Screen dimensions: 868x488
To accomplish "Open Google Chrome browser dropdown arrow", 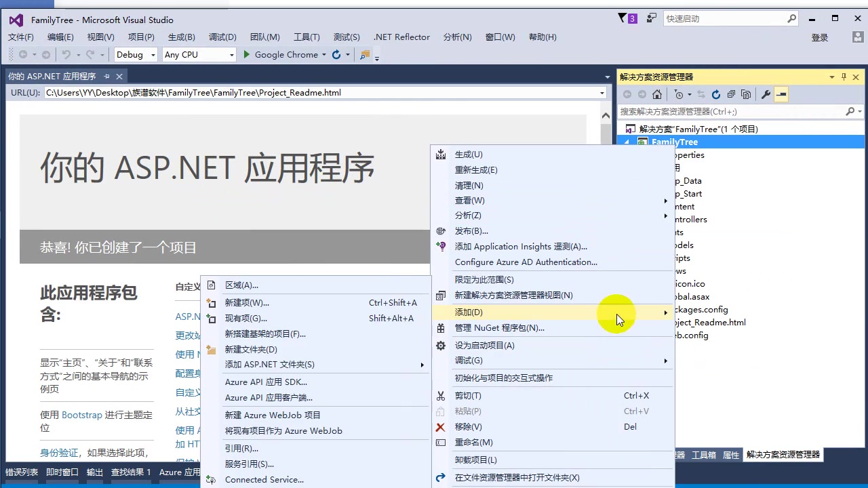I will point(324,55).
